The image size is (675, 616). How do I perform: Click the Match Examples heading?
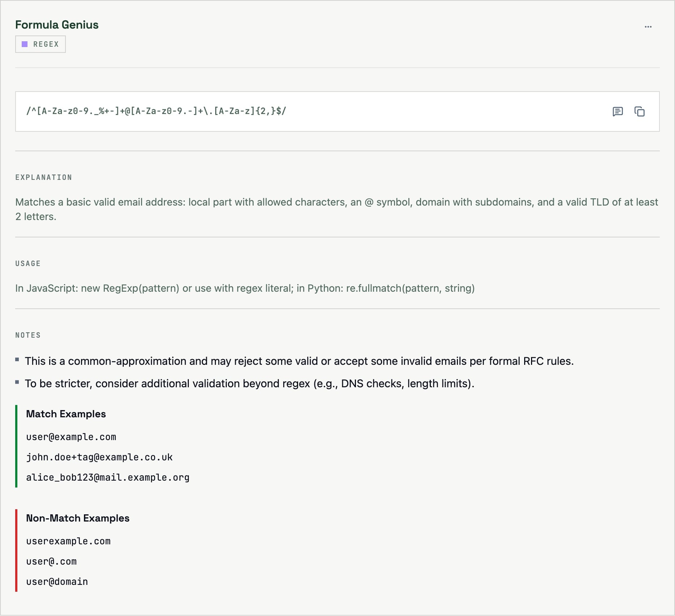[x=66, y=414]
